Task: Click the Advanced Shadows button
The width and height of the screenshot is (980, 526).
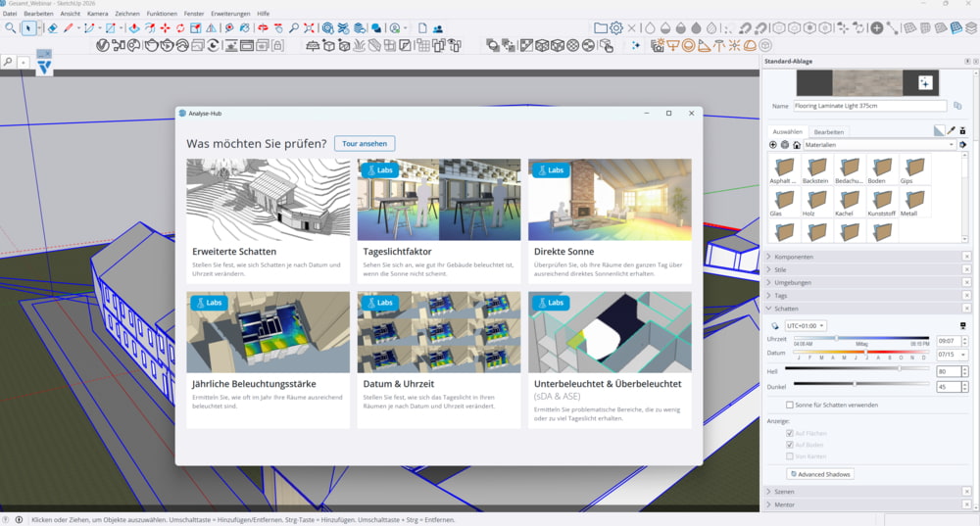Action: click(820, 474)
